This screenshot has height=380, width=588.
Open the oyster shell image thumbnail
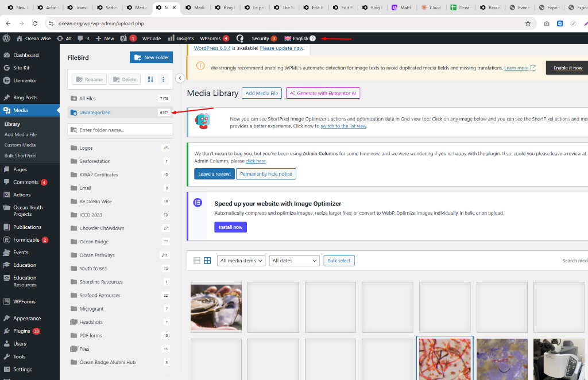(x=216, y=307)
